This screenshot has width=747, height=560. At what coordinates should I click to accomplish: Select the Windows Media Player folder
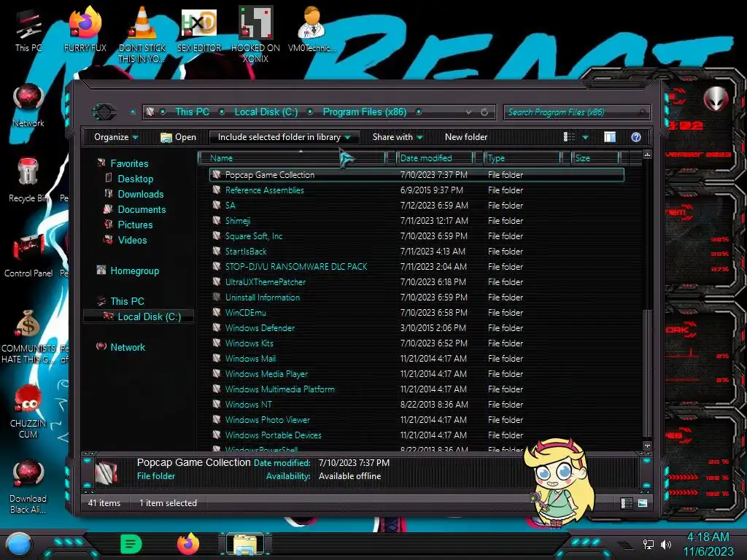[x=417, y=374]
